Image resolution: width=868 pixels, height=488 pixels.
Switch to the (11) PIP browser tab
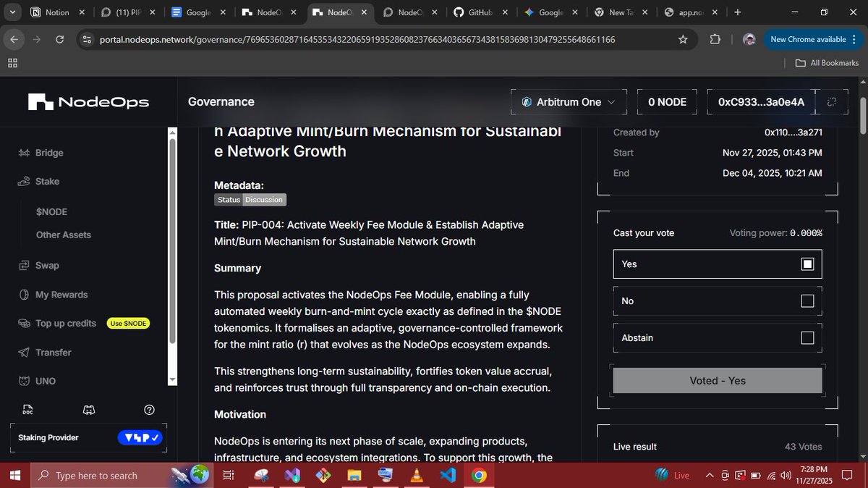pyautogui.click(x=129, y=12)
